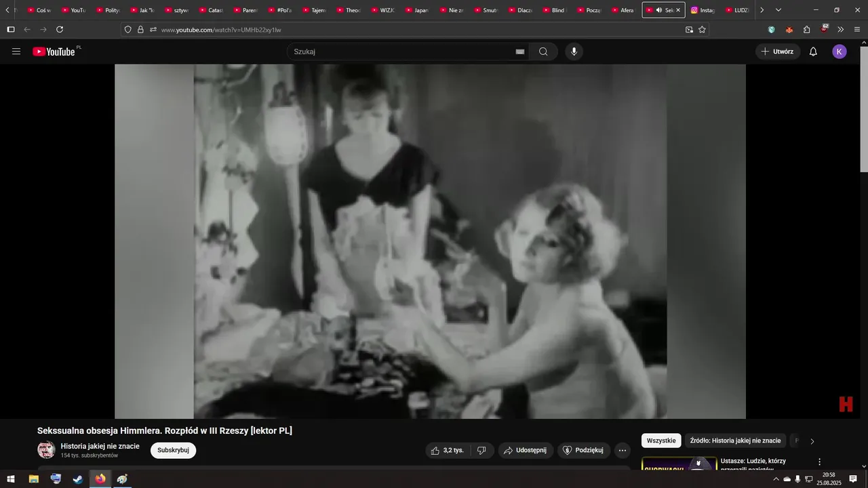The height and width of the screenshot is (488, 868).
Task: Open Ustasze suggested video title
Action: click(x=753, y=465)
